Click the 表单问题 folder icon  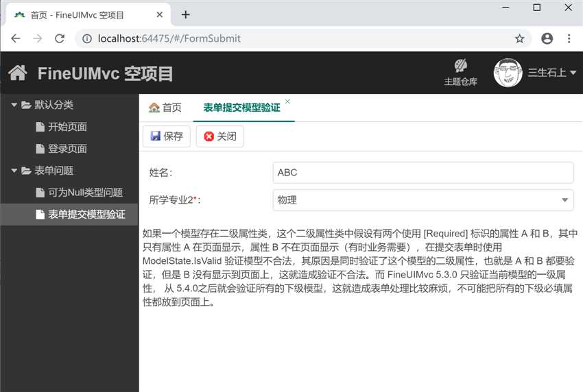pyautogui.click(x=26, y=171)
